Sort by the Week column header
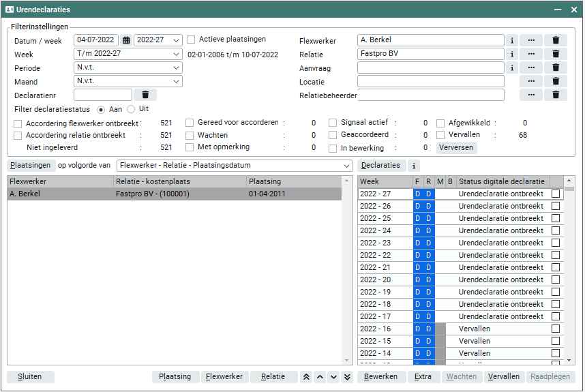The image size is (585, 392). (385, 181)
